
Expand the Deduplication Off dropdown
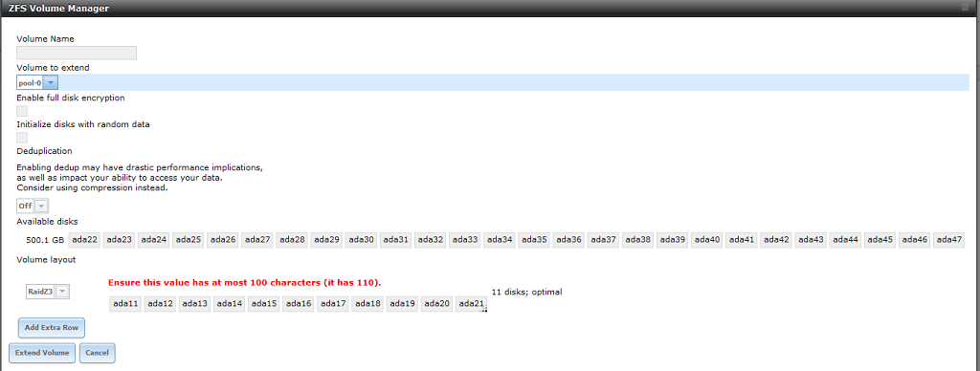point(33,207)
